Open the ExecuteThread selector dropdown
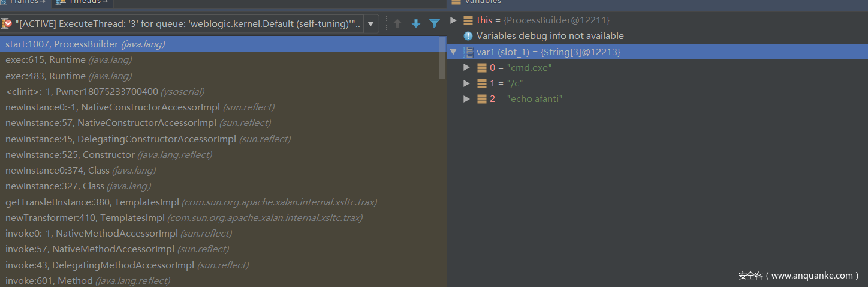 (x=371, y=24)
